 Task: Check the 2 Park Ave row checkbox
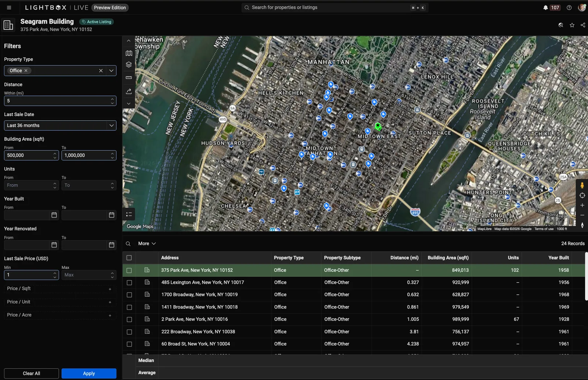[129, 319]
